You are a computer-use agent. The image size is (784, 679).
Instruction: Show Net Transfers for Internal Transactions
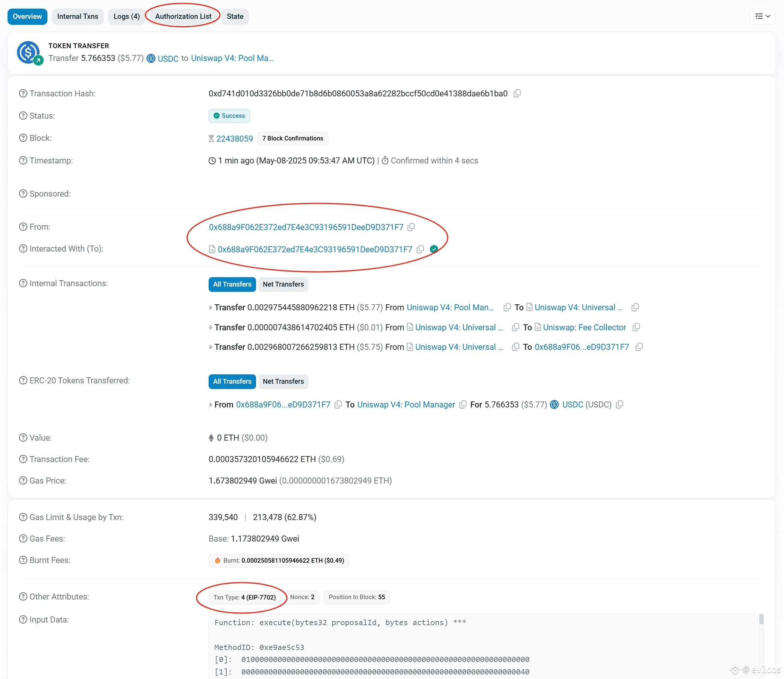[284, 285]
